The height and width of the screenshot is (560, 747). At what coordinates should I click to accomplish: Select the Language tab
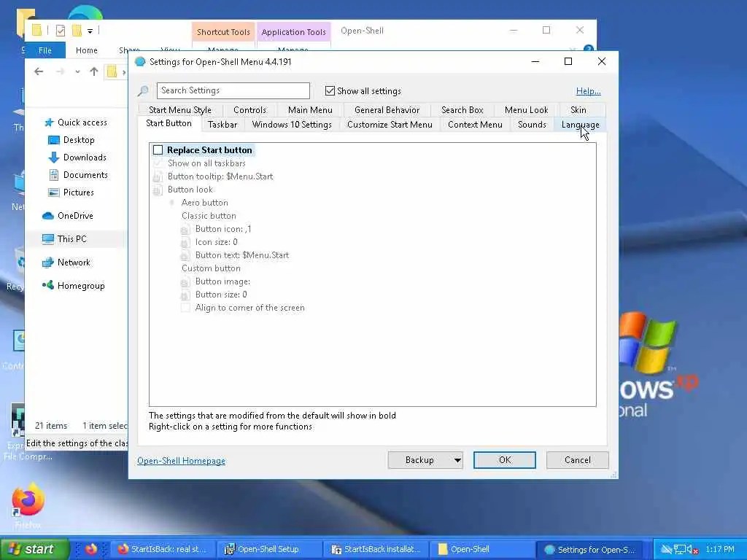coord(580,125)
